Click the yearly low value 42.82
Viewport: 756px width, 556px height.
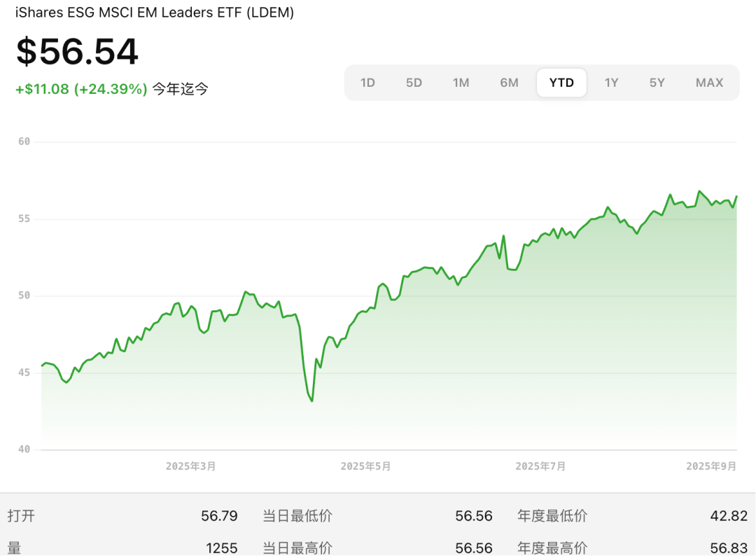click(729, 516)
